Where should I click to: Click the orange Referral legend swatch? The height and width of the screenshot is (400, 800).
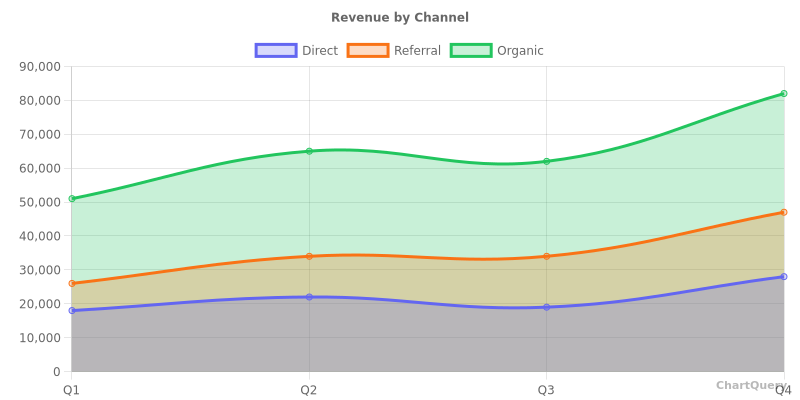pos(368,51)
